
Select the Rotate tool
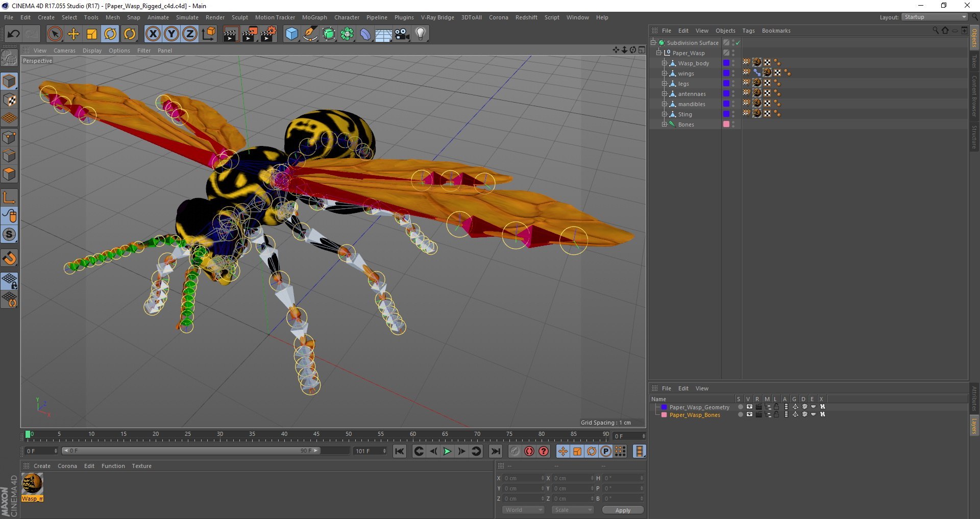point(111,34)
